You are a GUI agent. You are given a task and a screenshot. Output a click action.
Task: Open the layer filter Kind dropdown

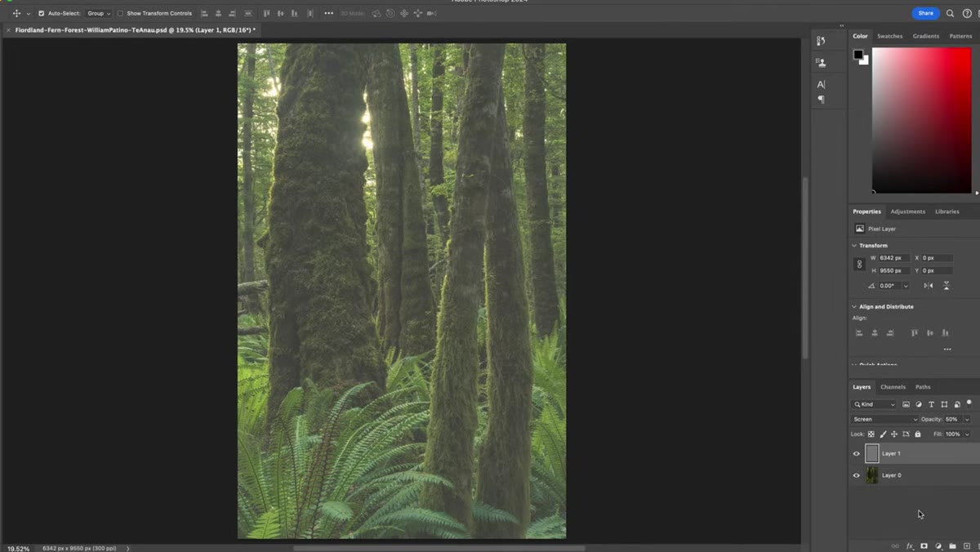tap(874, 404)
